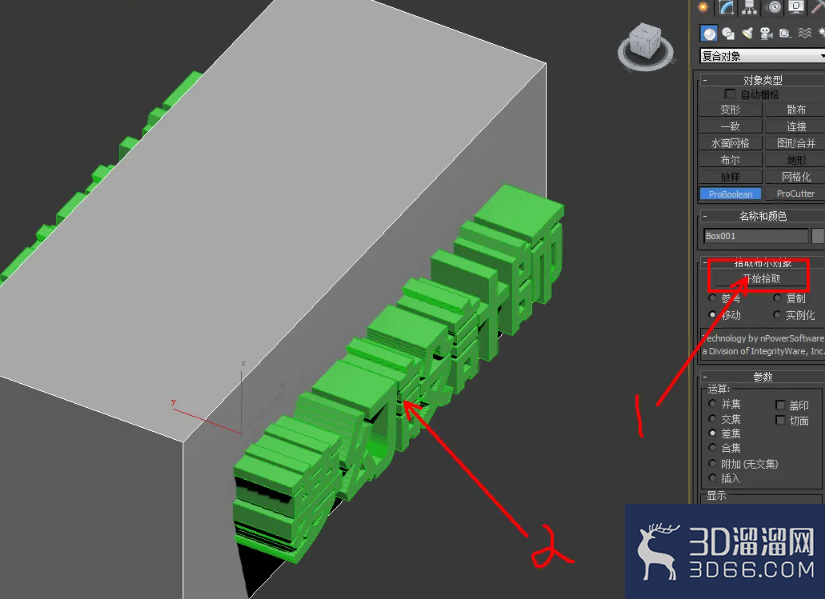Screen dimensions: 825x599
Task: Collapse the 名称和颜色 rollout
Action: point(762,216)
